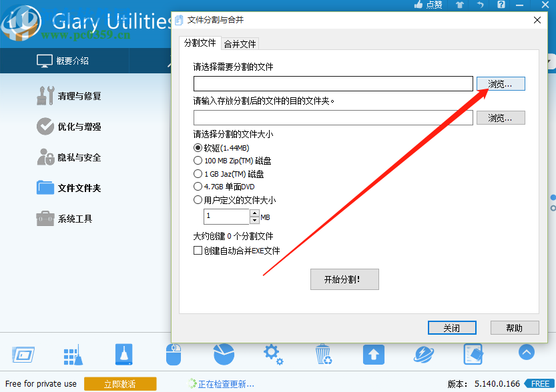Open Disk Analysis pie chart icon

[224, 355]
